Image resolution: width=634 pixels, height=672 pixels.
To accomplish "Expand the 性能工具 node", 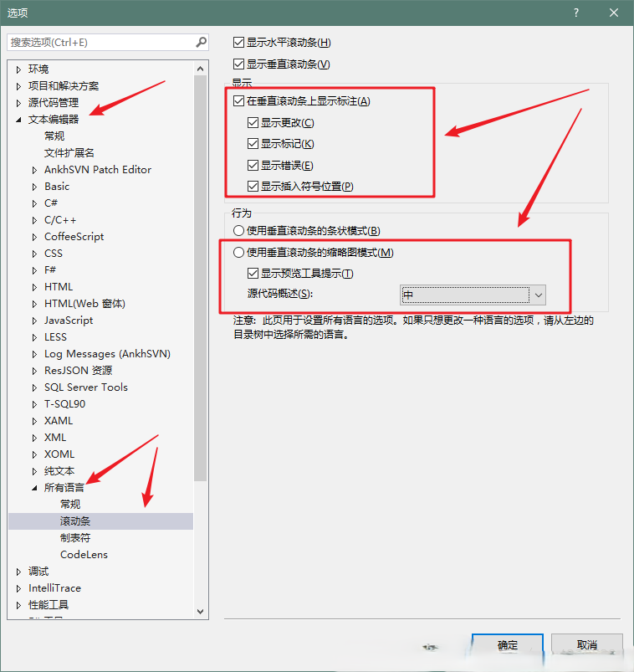I will point(18,605).
